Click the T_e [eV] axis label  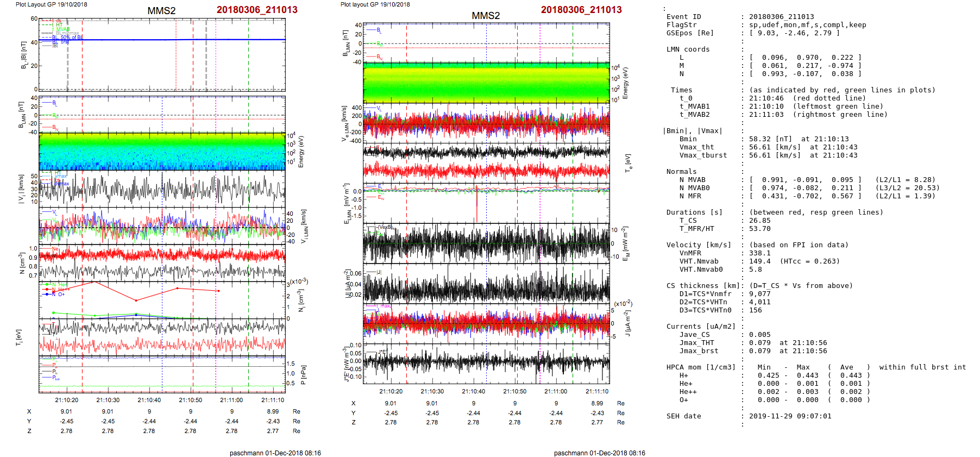pyautogui.click(x=628, y=163)
